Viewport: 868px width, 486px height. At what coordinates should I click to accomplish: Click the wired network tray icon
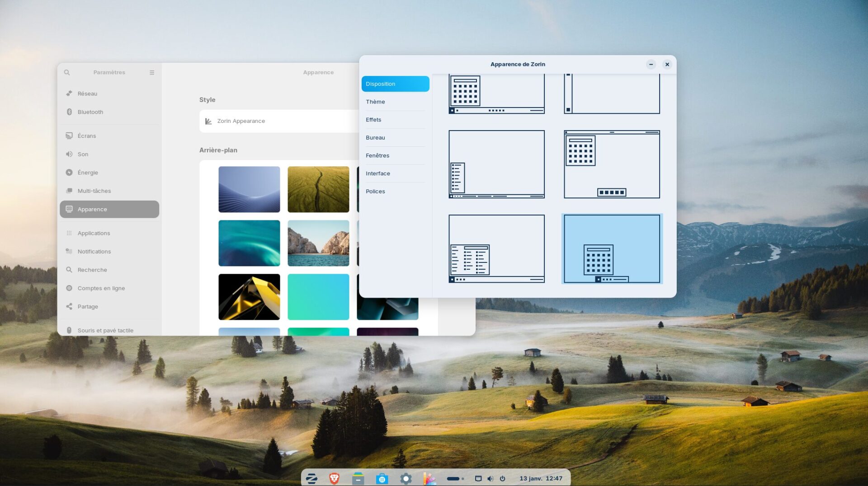pyautogui.click(x=478, y=478)
